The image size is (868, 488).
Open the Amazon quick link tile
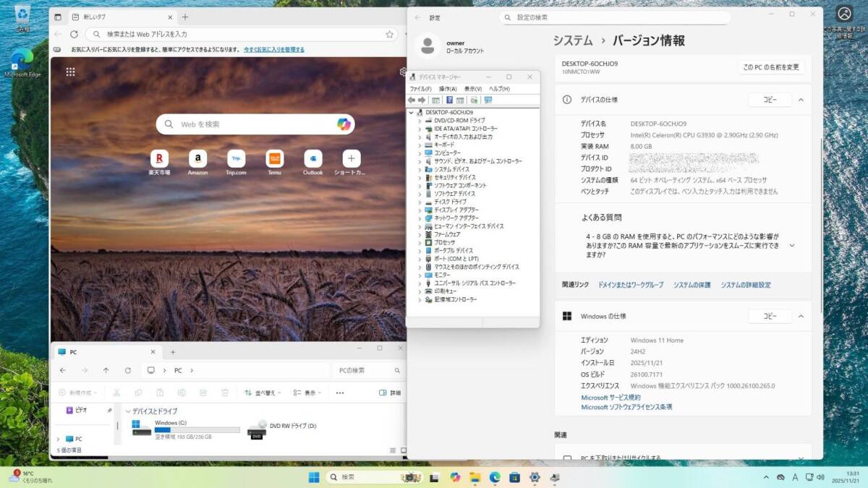[197, 158]
